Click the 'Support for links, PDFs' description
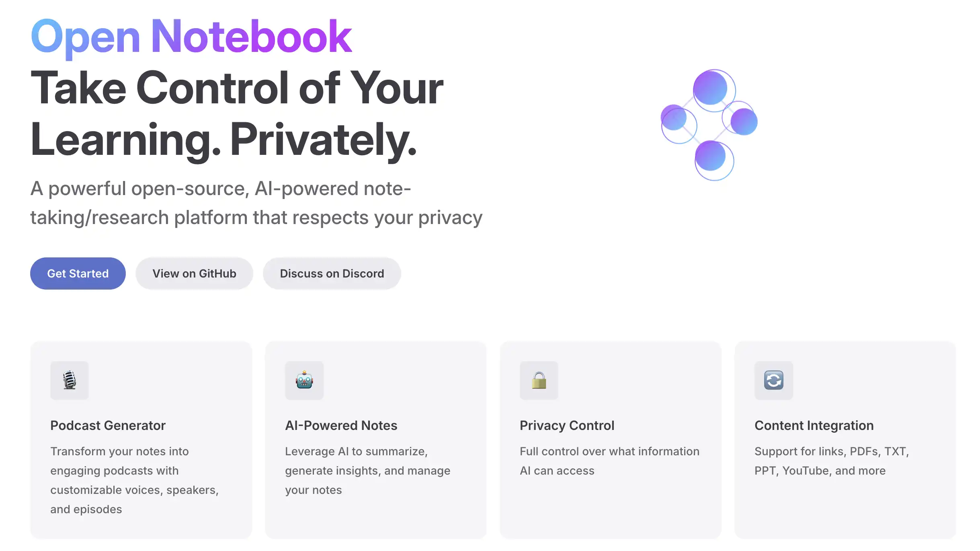Image resolution: width=980 pixels, height=551 pixels. pos(831,461)
